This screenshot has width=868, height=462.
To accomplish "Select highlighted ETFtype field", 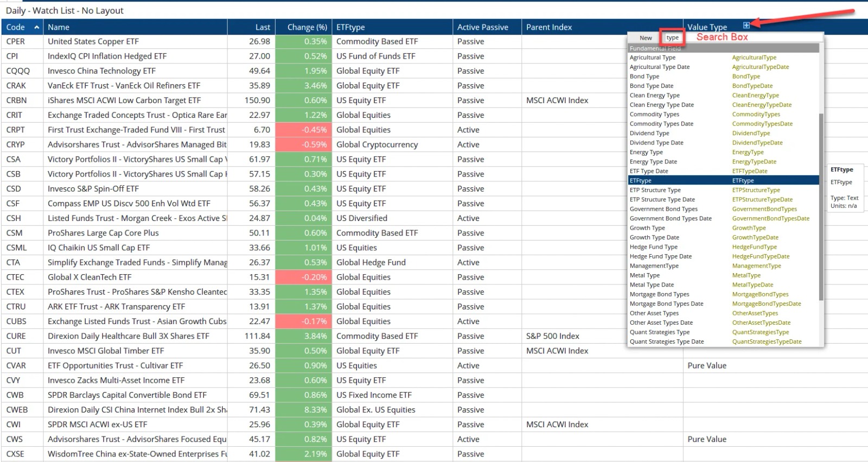I will pyautogui.click(x=723, y=181).
